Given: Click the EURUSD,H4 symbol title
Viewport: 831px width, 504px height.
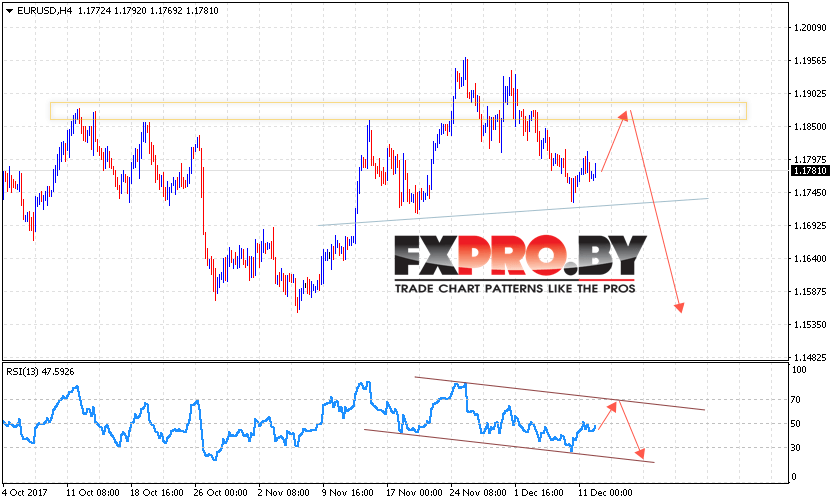Looking at the screenshot, I should point(45,11).
